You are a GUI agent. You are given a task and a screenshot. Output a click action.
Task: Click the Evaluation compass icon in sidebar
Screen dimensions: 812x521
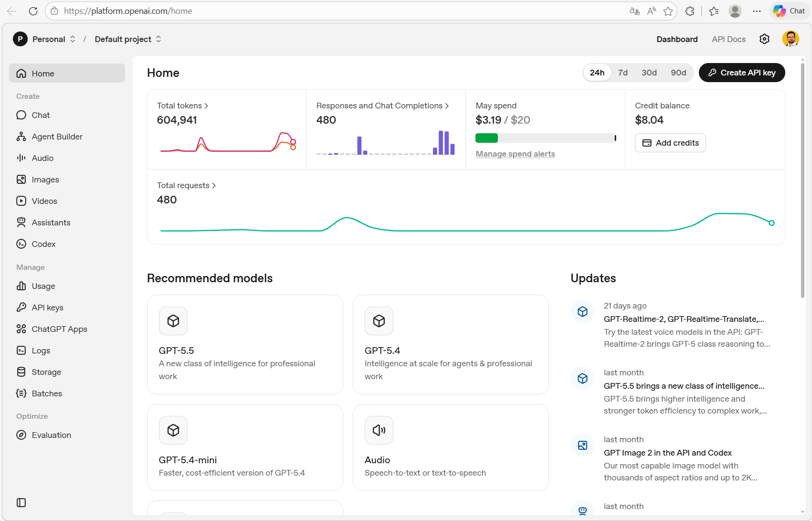click(21, 435)
